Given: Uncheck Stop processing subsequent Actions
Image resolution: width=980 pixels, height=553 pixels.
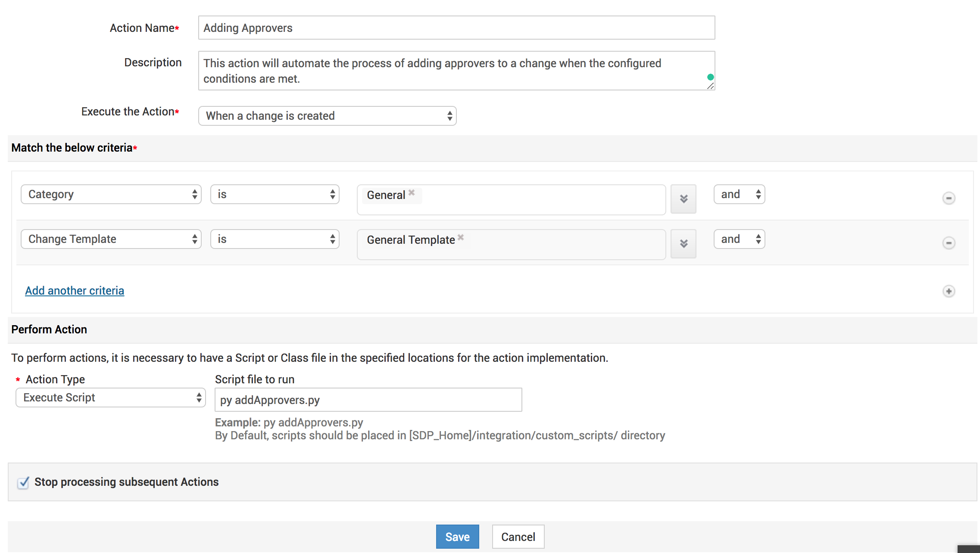Looking at the screenshot, I should pos(23,482).
